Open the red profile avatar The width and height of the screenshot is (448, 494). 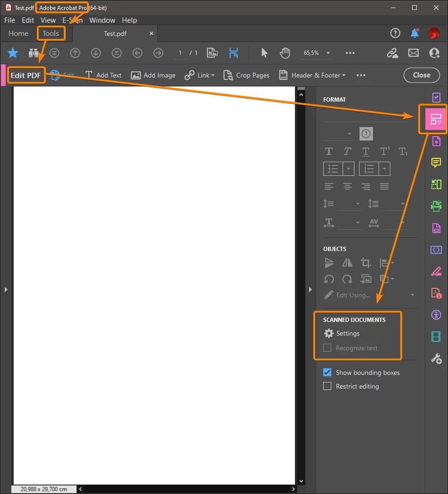pos(434,33)
